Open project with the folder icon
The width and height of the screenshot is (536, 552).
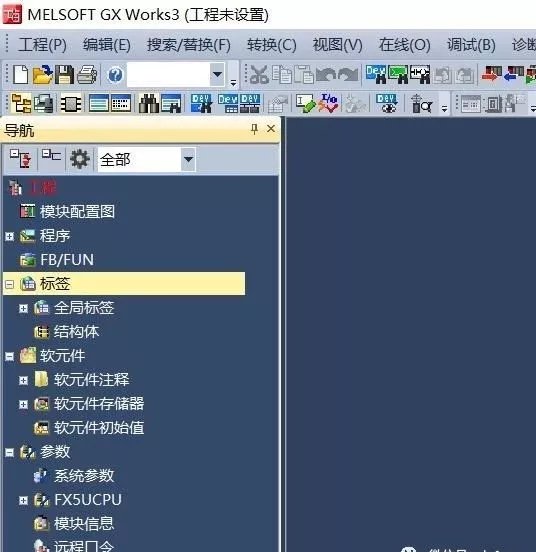(42, 75)
